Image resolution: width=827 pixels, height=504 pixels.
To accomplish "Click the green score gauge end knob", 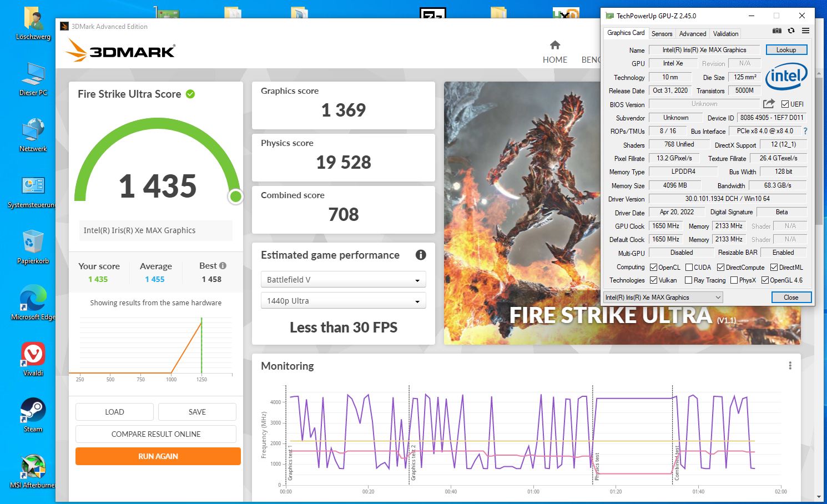I will pos(236,196).
